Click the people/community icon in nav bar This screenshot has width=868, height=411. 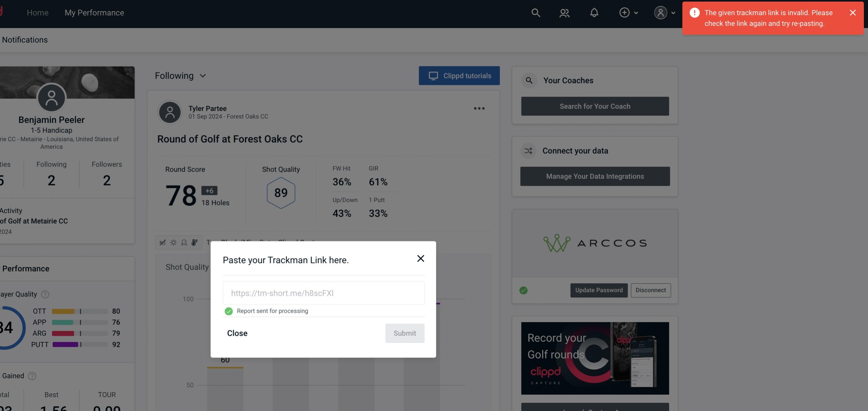point(564,12)
